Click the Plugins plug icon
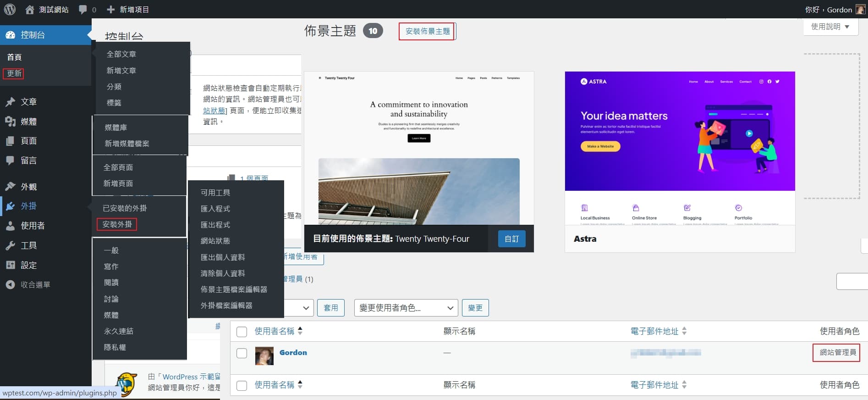The width and height of the screenshot is (868, 400). click(x=10, y=206)
